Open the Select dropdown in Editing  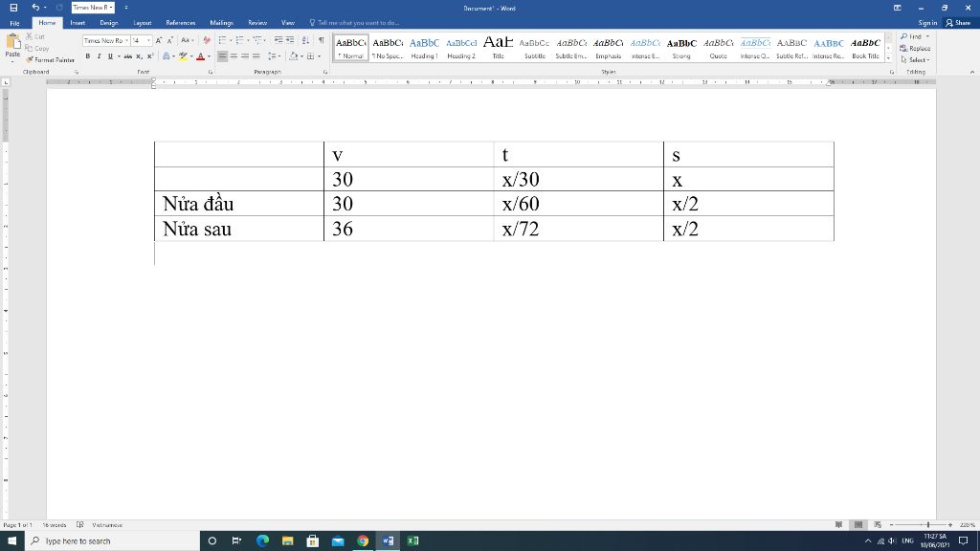tap(915, 60)
